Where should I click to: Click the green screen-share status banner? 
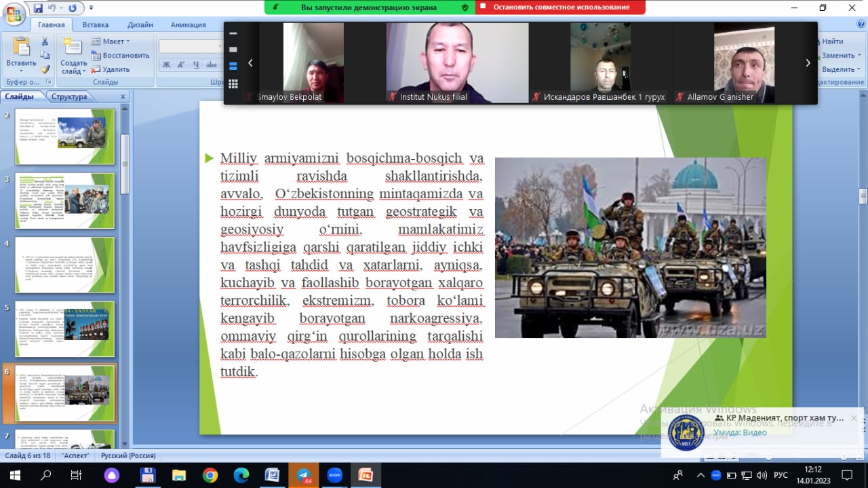coord(369,7)
